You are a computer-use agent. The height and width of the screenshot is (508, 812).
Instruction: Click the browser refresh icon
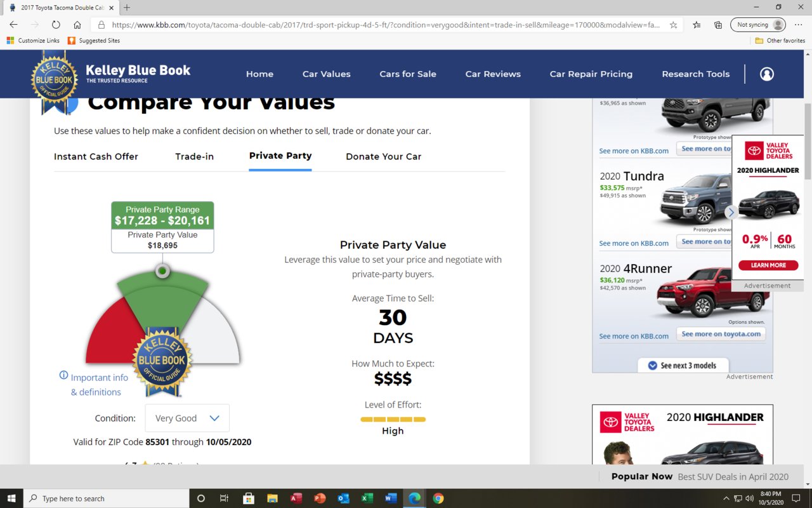56,25
